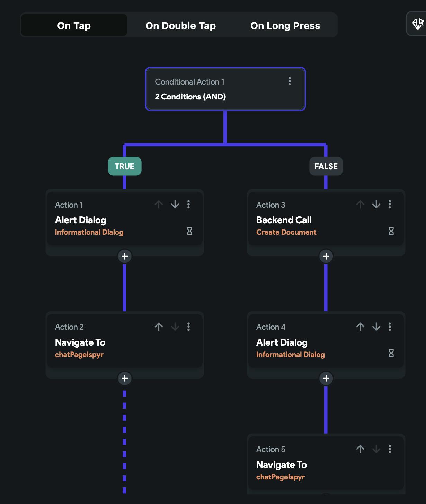Move Action 1 down arrow

point(175,205)
